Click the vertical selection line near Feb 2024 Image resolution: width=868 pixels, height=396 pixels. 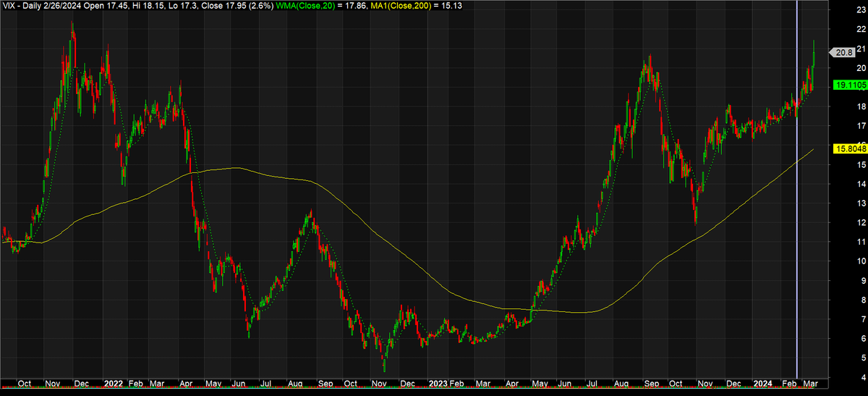coord(797,188)
